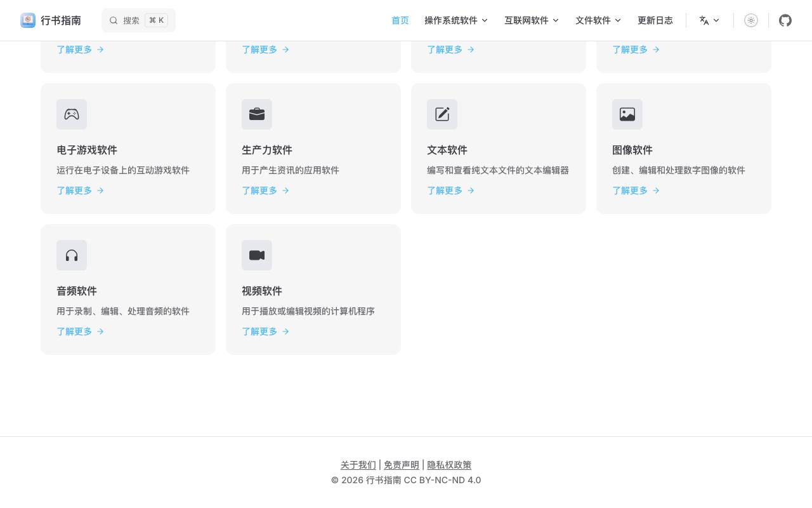Viewport: 812px width, 508px height.
Task: Click the briefcase icon for 生产力软件
Action: tap(257, 114)
